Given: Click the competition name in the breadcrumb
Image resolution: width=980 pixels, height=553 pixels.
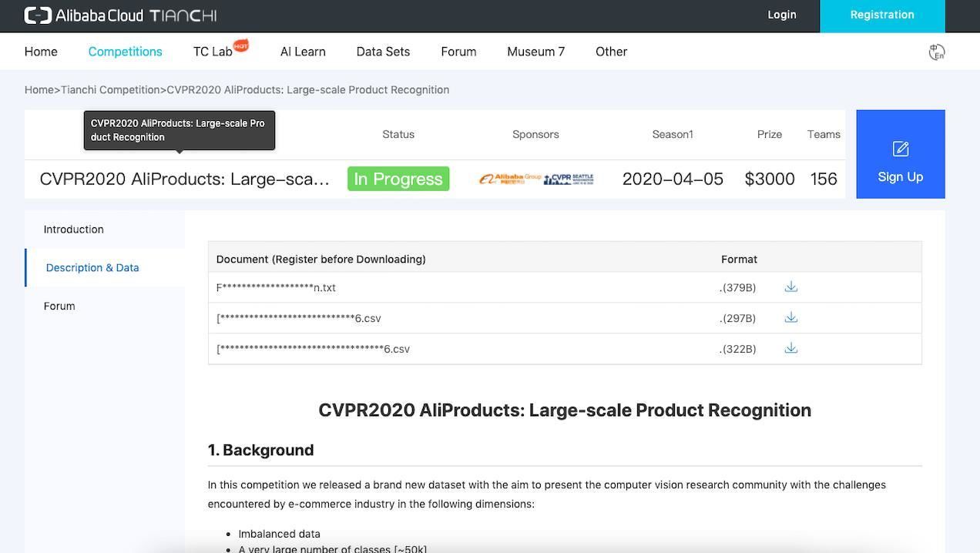Looking at the screenshot, I should (x=308, y=89).
